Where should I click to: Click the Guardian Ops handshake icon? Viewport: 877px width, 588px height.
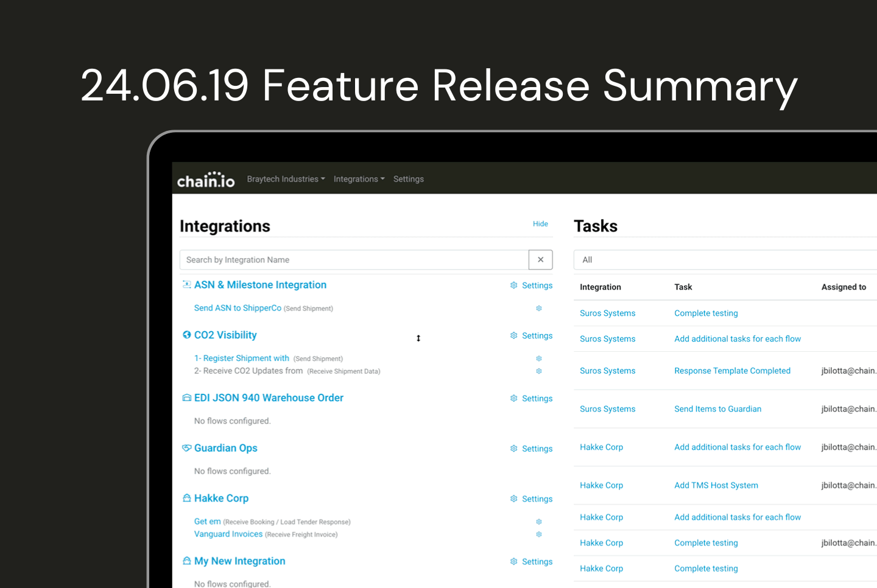pyautogui.click(x=187, y=448)
